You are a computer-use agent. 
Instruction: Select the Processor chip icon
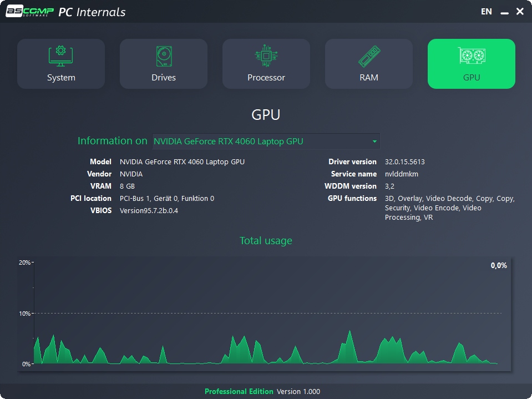click(x=266, y=55)
